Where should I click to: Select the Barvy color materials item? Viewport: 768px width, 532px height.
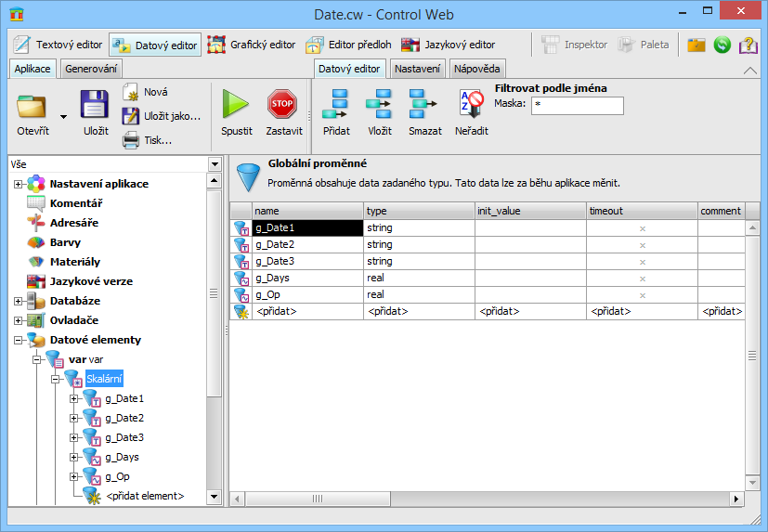65,242
